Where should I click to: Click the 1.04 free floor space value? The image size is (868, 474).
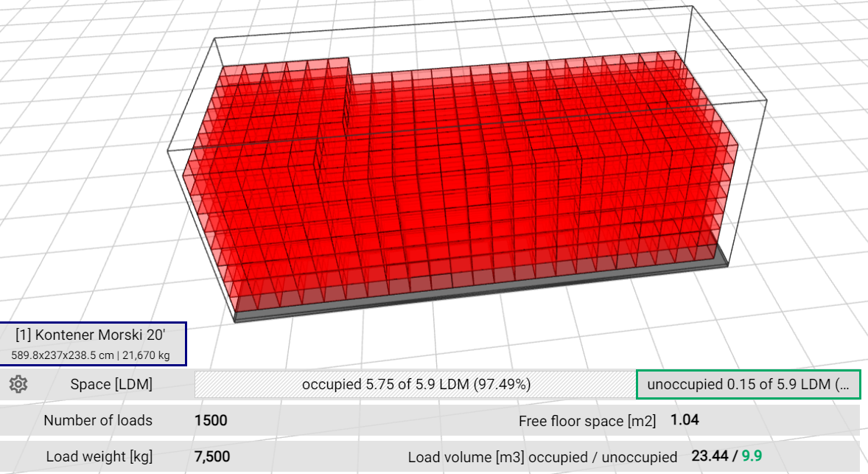685,419
